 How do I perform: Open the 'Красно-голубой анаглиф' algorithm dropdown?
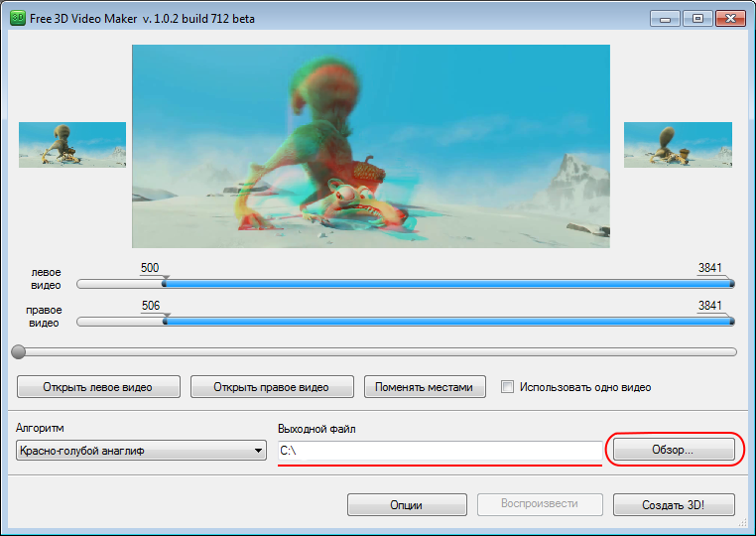tap(141, 450)
